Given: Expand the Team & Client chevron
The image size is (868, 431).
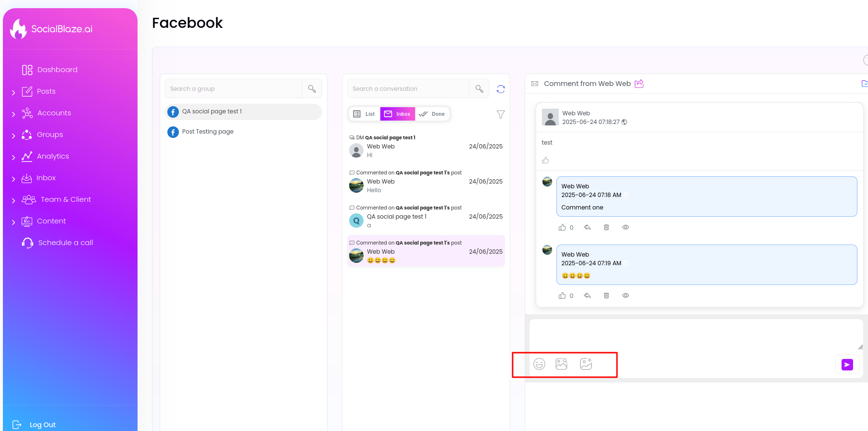Looking at the screenshot, I should pyautogui.click(x=13, y=200).
